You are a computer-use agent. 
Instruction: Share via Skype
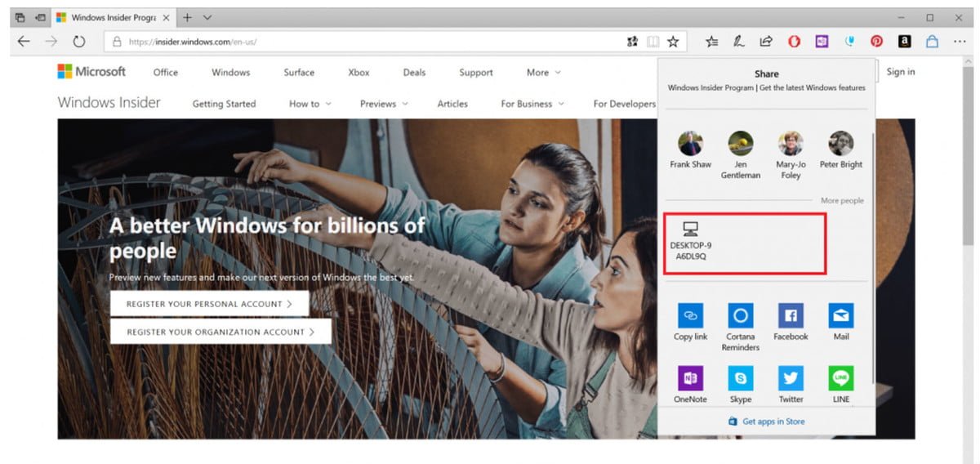(x=741, y=385)
